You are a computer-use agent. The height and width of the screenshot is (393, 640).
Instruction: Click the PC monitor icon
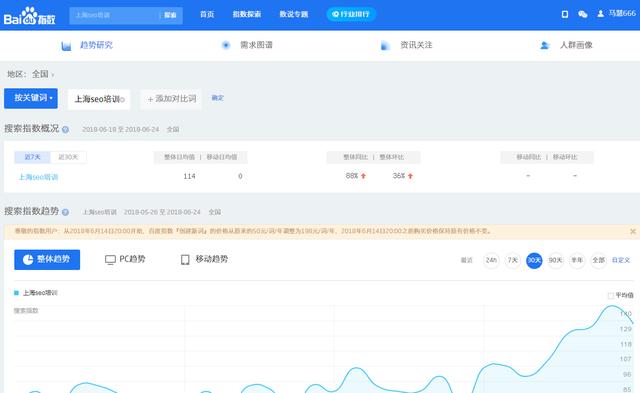[110, 260]
